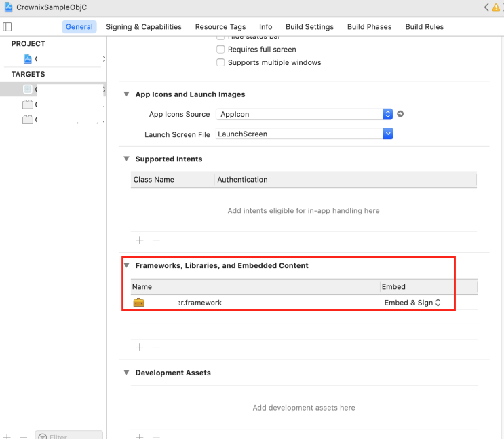Screen dimensions: 504x439
Task: Collapse Frameworks, Libraries, and Embedded Content section
Action: pyautogui.click(x=127, y=265)
